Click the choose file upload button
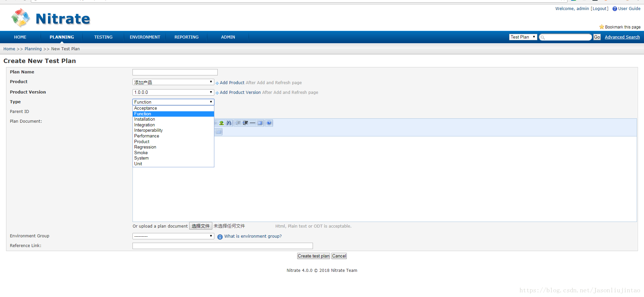Screen dimensions: 644x297 click(201, 226)
